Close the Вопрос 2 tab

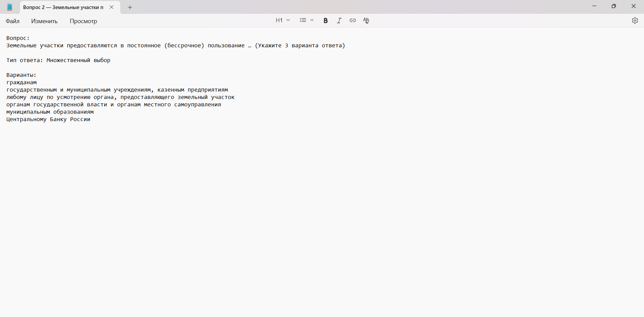111,7
